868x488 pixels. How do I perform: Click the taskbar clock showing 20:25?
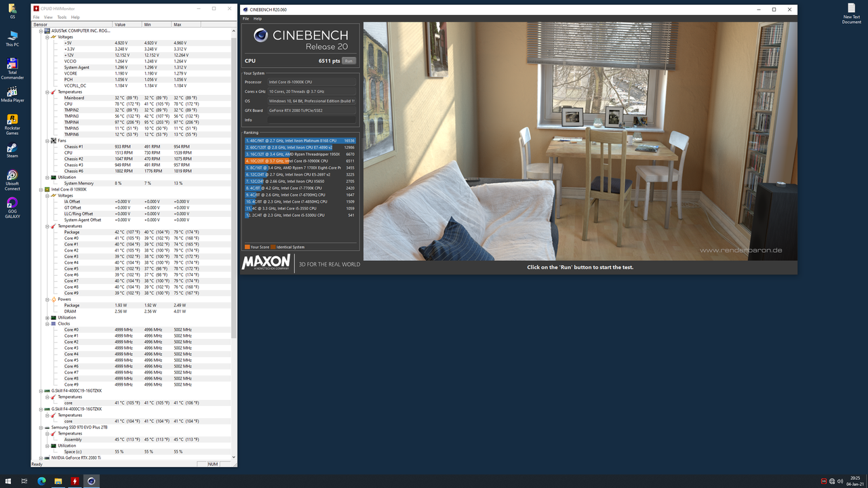(x=855, y=481)
